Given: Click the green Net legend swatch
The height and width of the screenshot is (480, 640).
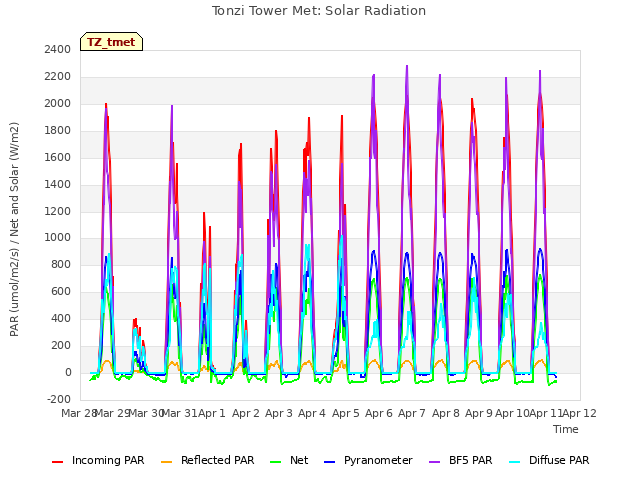Looking at the screenshot, I should [276, 462].
